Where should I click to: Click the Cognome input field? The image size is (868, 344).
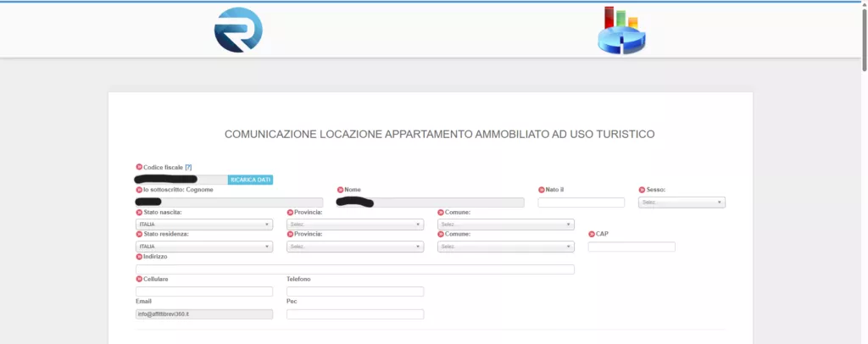pyautogui.click(x=229, y=203)
